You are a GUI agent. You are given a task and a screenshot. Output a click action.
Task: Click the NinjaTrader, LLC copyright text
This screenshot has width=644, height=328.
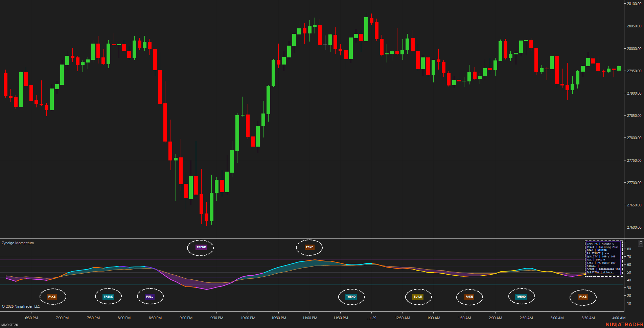[21, 306]
